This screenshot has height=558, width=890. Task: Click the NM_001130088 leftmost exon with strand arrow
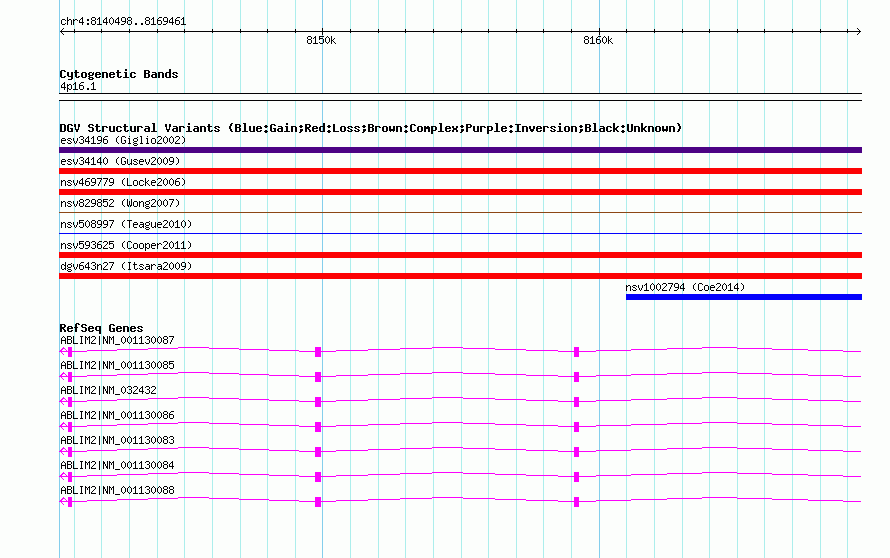click(66, 502)
